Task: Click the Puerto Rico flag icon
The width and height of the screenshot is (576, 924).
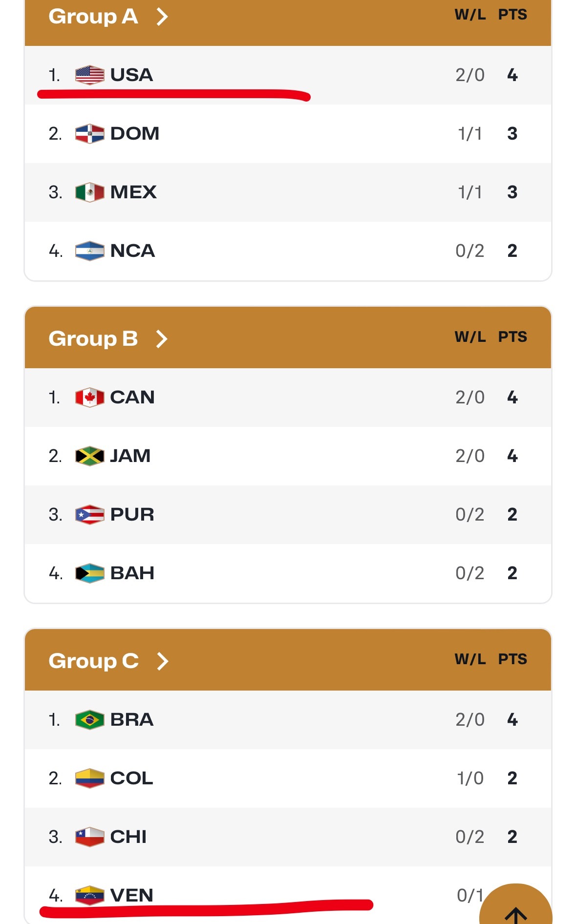Action: 89,515
